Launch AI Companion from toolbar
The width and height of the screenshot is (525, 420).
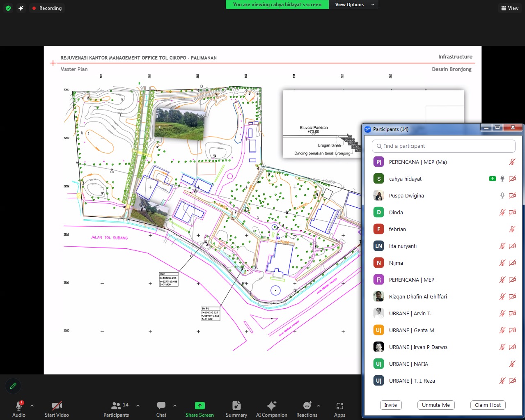click(x=271, y=406)
